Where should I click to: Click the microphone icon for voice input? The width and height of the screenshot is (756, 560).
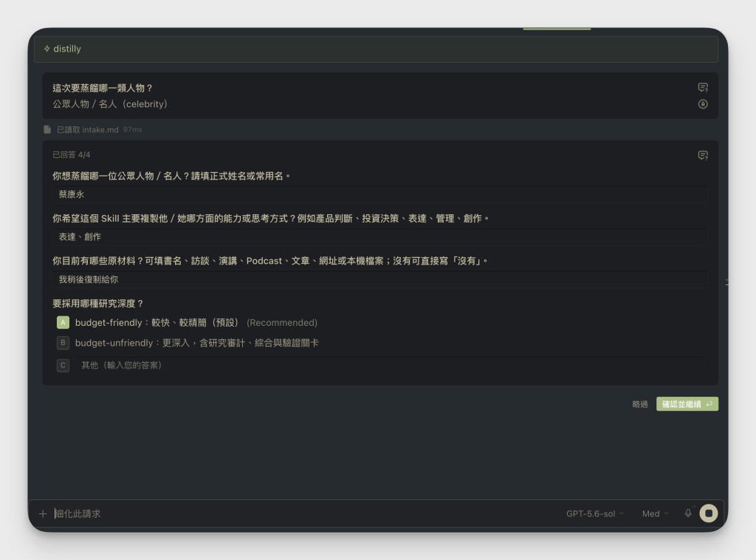click(688, 513)
